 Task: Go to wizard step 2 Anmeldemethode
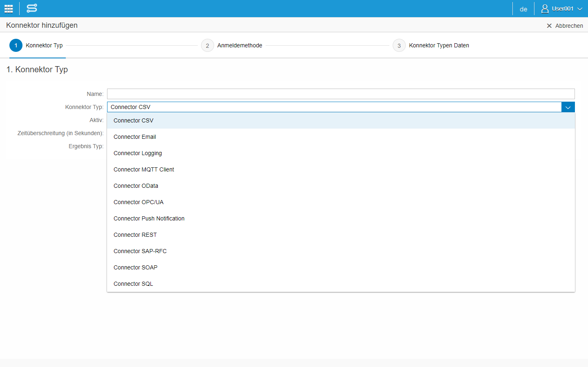tap(232, 45)
